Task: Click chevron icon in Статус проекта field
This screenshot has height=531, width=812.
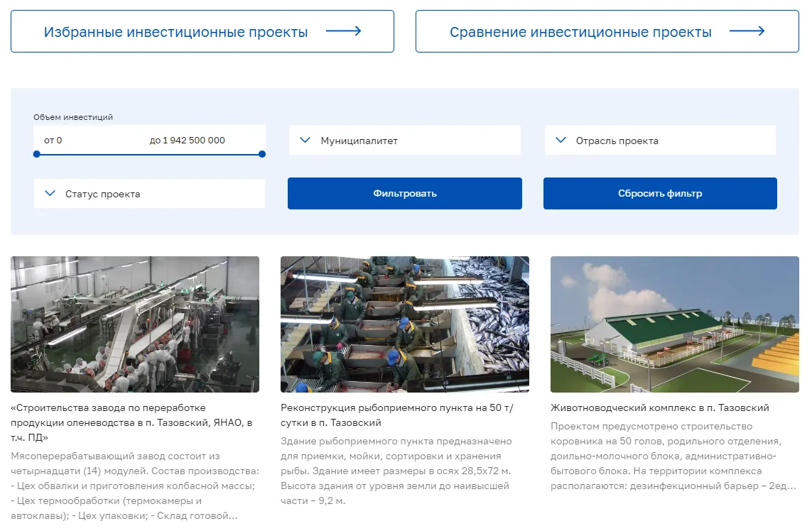Action: [x=50, y=194]
